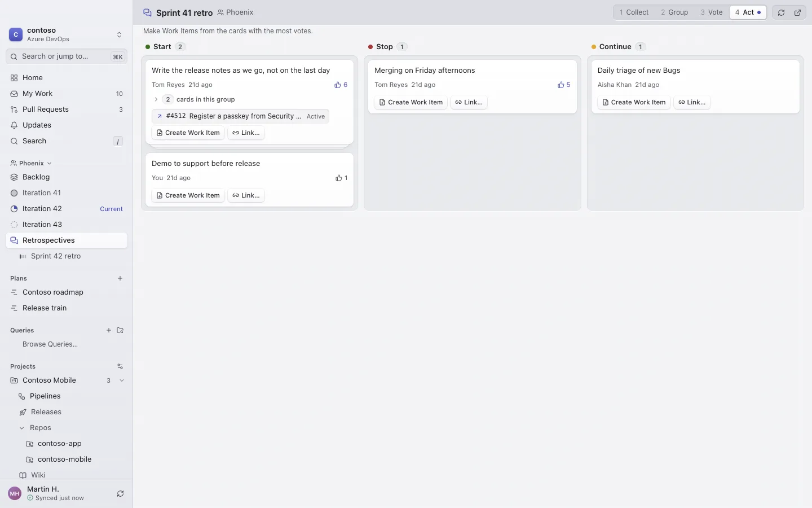The image size is (812, 508).
Task: Click the sync icon beside Martin H.
Action: coord(120,494)
